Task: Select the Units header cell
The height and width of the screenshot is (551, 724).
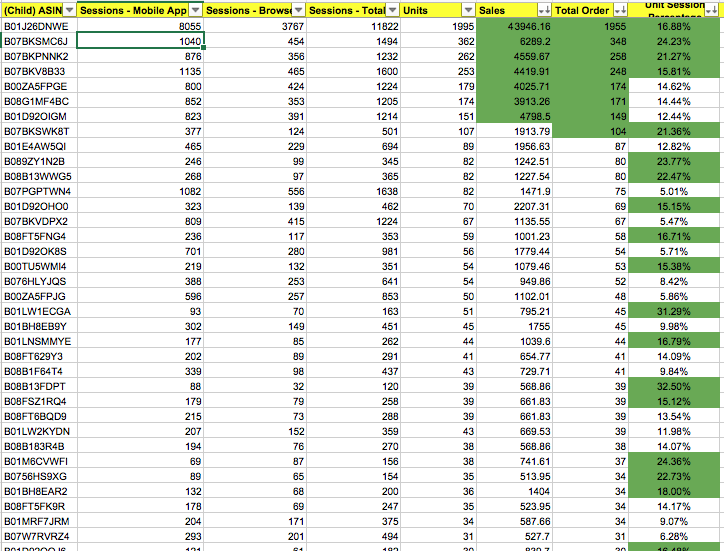Action: pos(438,10)
